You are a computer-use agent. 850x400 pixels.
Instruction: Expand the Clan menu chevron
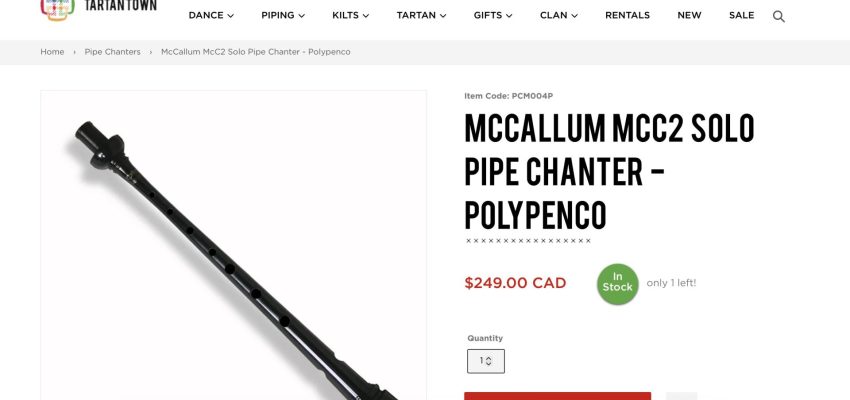575,16
